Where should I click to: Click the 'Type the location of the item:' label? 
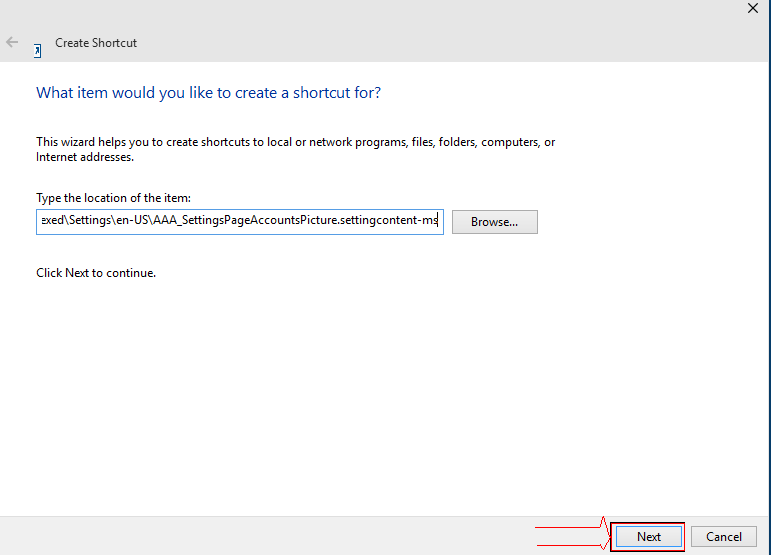pos(113,198)
